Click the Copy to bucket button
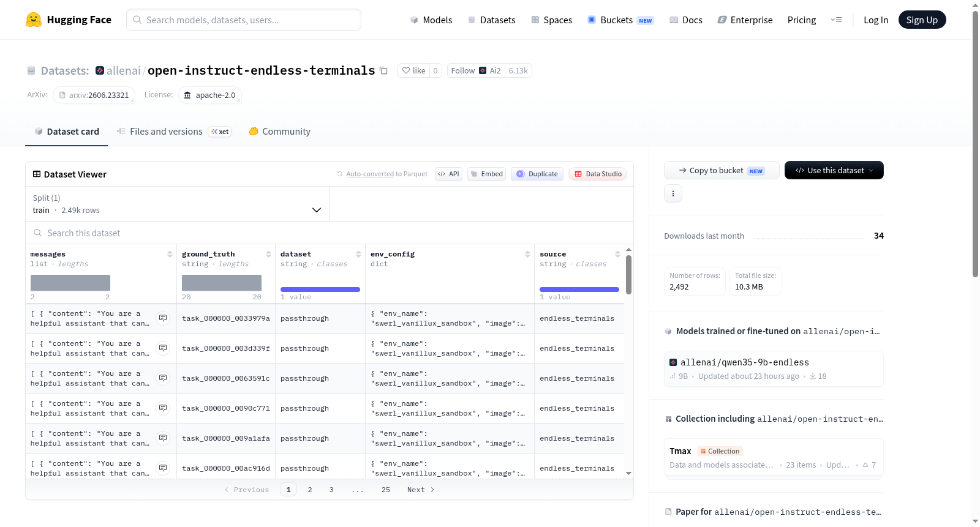The width and height of the screenshot is (980, 527). 722,170
